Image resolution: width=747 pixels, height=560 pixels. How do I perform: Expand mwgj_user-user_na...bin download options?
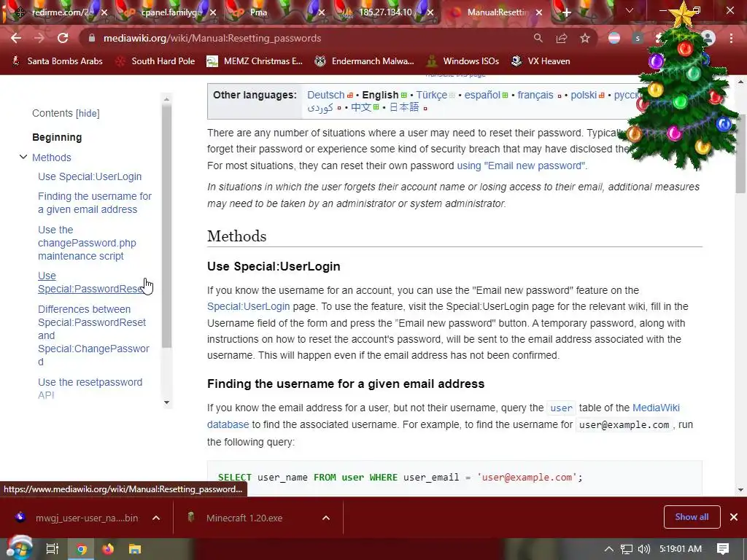pos(156,518)
